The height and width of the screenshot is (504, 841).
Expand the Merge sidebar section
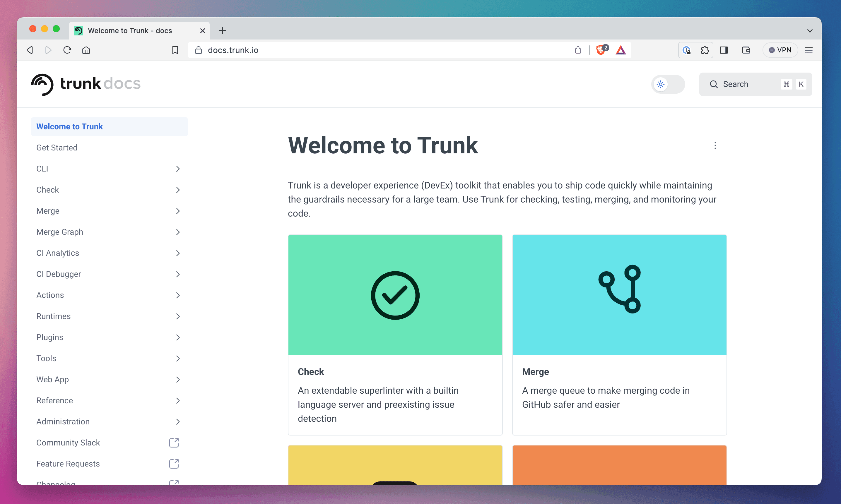pyautogui.click(x=178, y=211)
